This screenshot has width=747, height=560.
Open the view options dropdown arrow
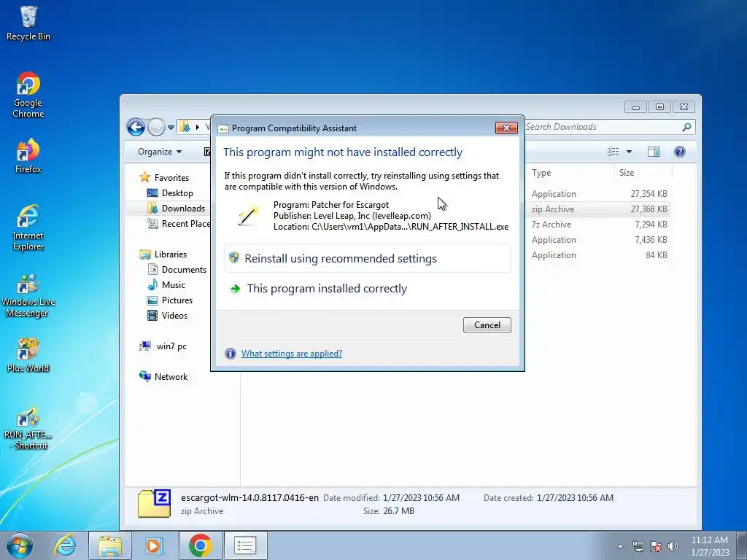(629, 152)
